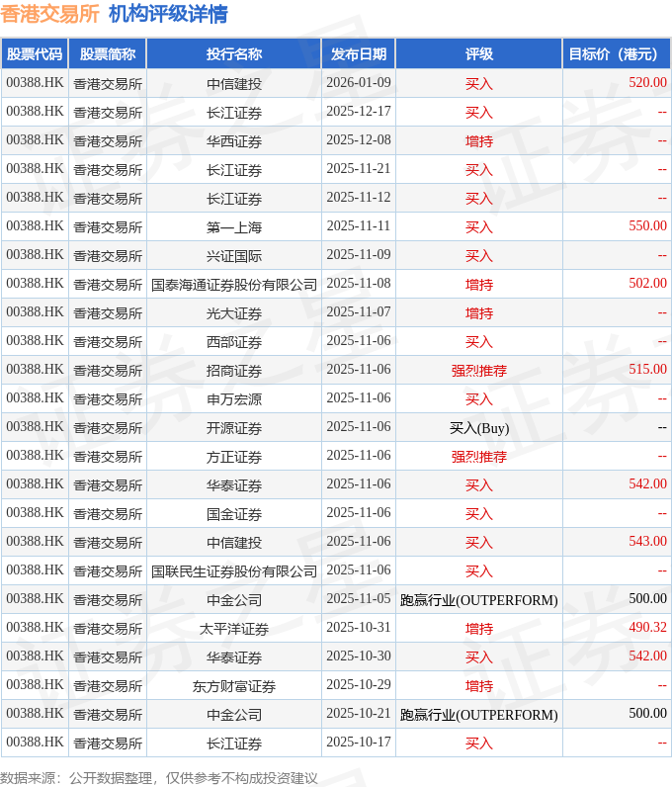Click the 股票简称 column header
672x787 pixels.
click(108, 53)
